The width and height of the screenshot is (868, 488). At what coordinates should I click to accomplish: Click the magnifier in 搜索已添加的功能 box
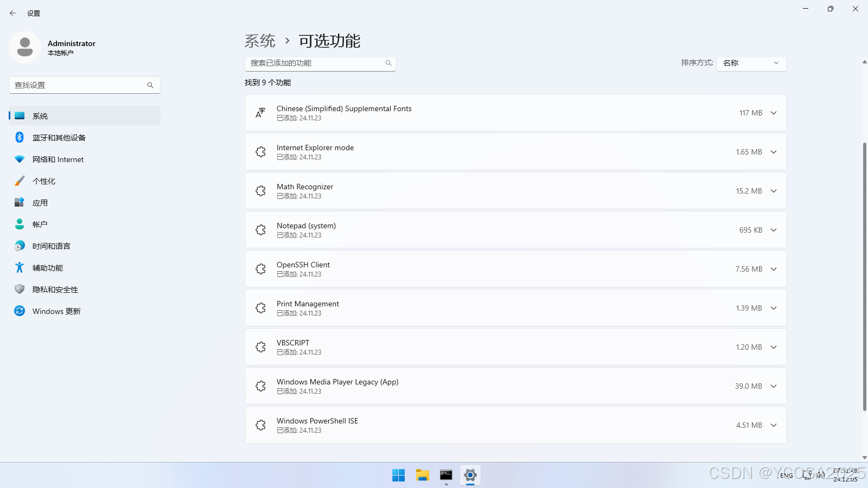pyautogui.click(x=388, y=63)
